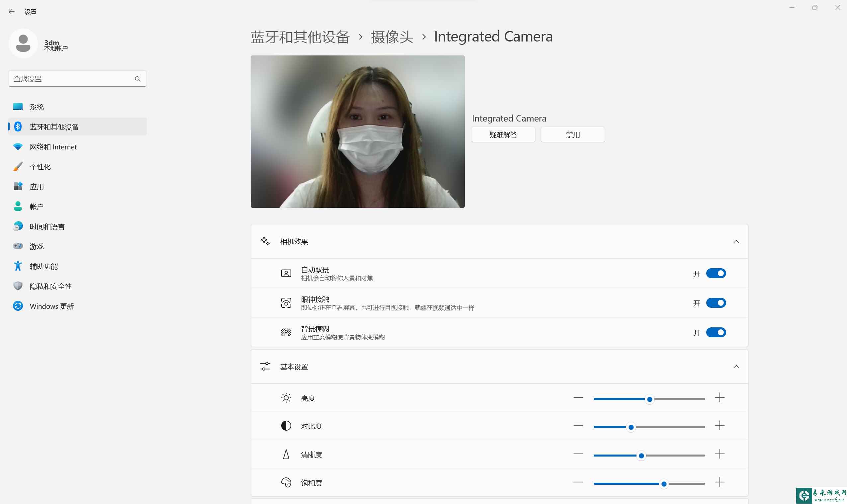The image size is (847, 504).
Task: Open 帐户 settings category
Action: point(77,206)
